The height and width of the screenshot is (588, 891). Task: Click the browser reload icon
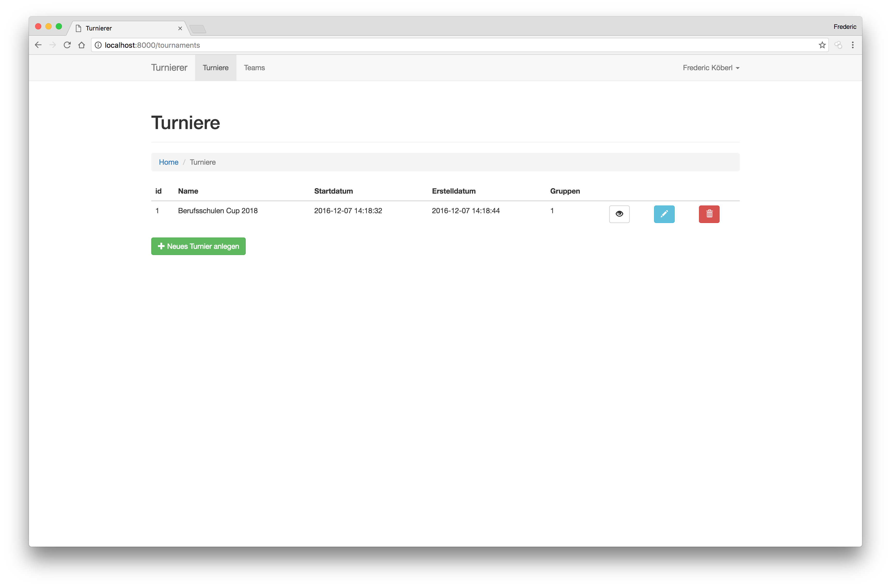67,45
